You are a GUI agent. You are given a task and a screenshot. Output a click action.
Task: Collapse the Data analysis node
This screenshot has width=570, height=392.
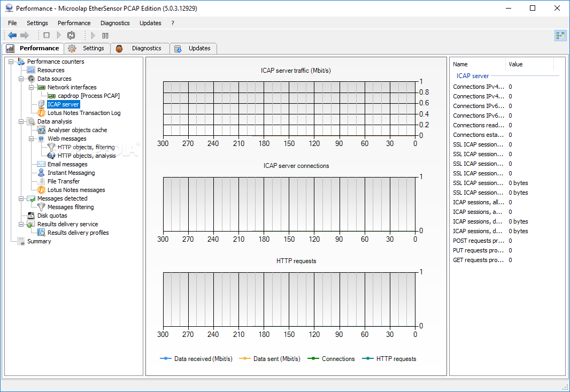pyautogui.click(x=21, y=121)
